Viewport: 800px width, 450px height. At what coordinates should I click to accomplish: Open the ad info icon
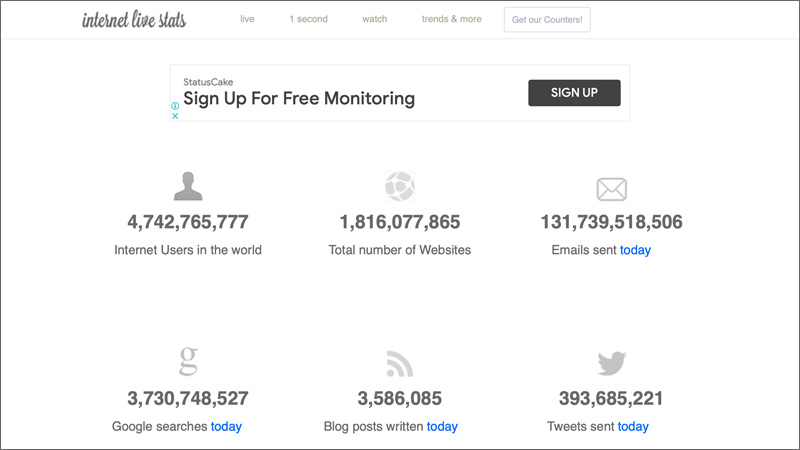(175, 106)
